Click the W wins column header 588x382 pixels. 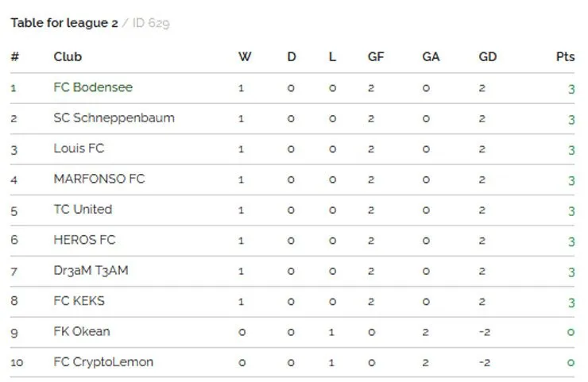[x=245, y=56]
